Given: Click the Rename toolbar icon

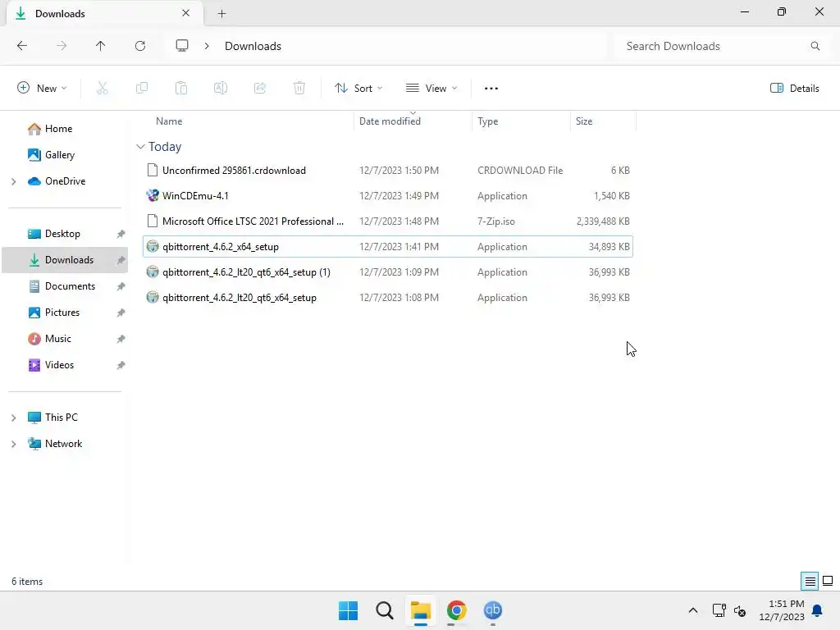Looking at the screenshot, I should 221,89.
